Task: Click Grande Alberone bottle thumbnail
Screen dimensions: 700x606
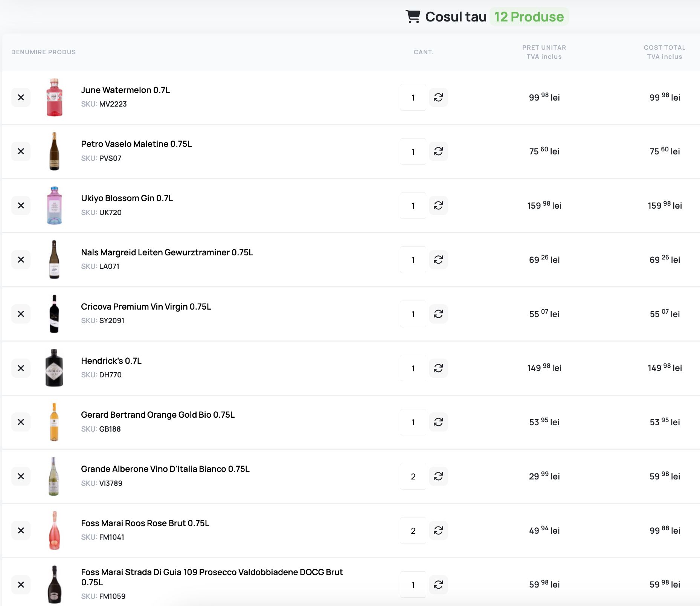Action: tap(54, 476)
